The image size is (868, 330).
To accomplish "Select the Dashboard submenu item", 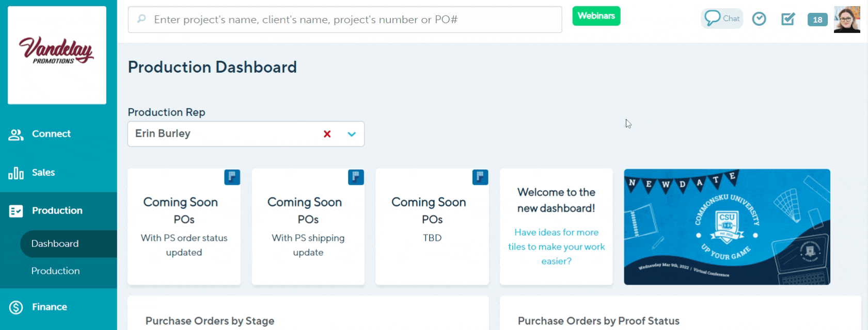I will (x=55, y=244).
